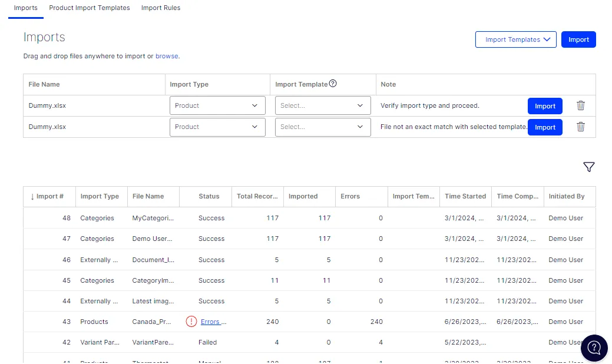
Task: Open the help chat bubble
Action: (594, 348)
